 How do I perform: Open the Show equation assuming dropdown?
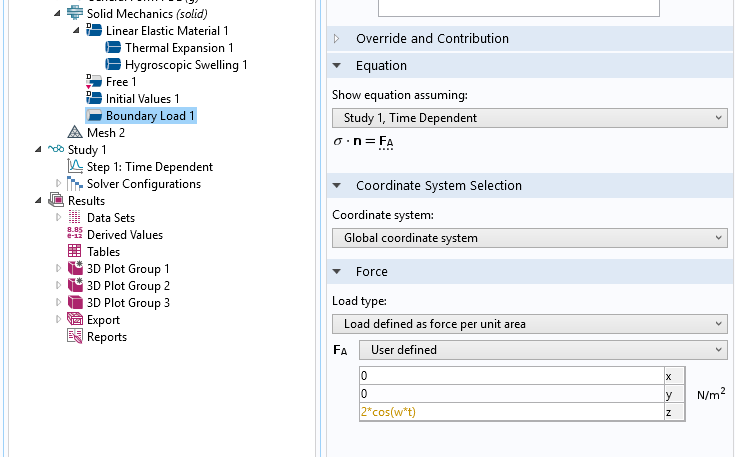tap(529, 118)
